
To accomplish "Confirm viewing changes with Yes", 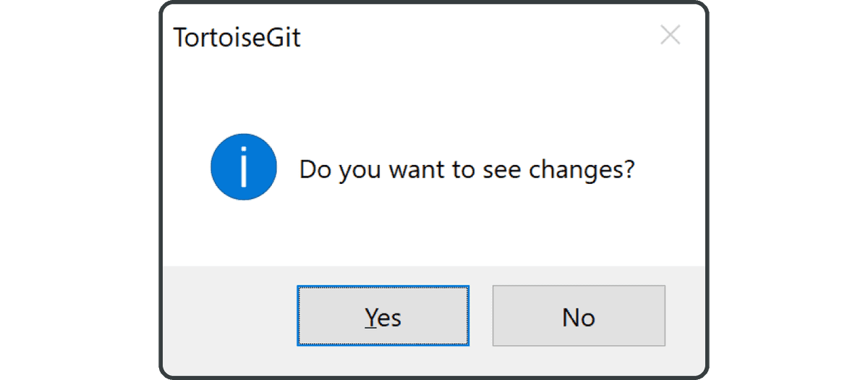I will tap(383, 316).
